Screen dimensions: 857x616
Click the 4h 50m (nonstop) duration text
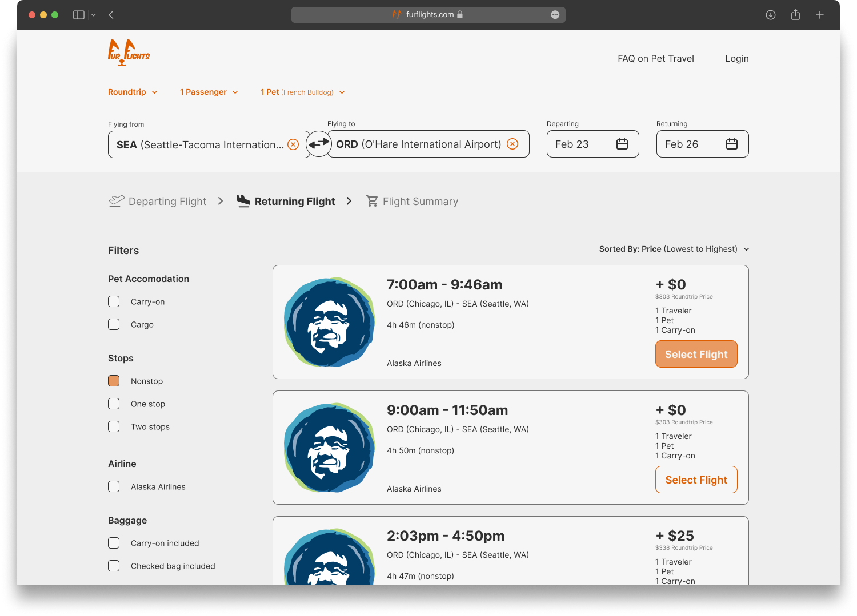pos(421,450)
